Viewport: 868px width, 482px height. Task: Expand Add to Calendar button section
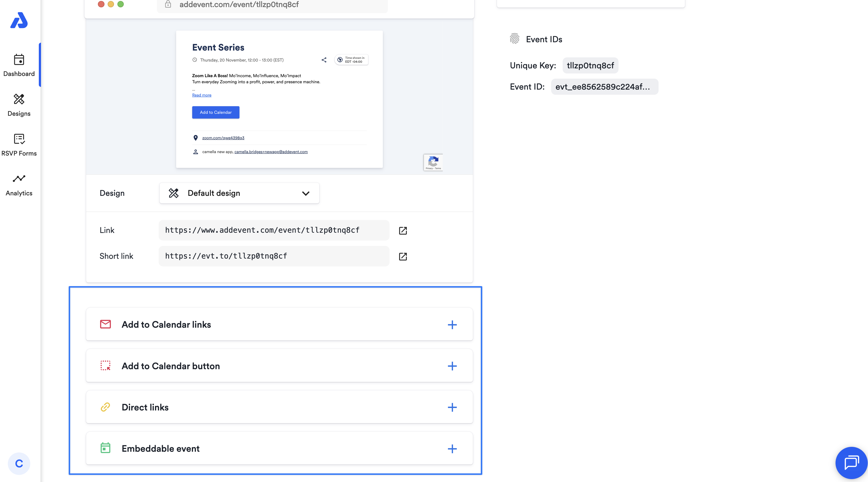coord(452,366)
